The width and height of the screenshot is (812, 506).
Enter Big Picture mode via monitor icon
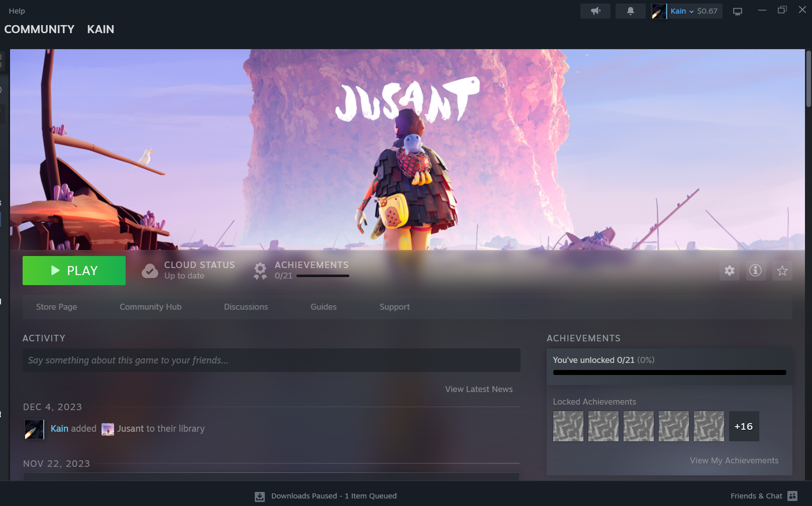click(x=738, y=11)
